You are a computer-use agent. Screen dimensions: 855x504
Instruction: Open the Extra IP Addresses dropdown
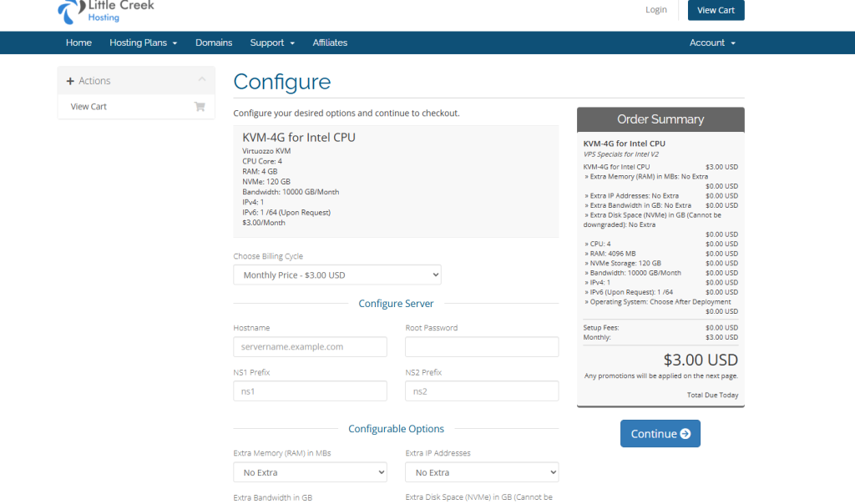tap(482, 472)
